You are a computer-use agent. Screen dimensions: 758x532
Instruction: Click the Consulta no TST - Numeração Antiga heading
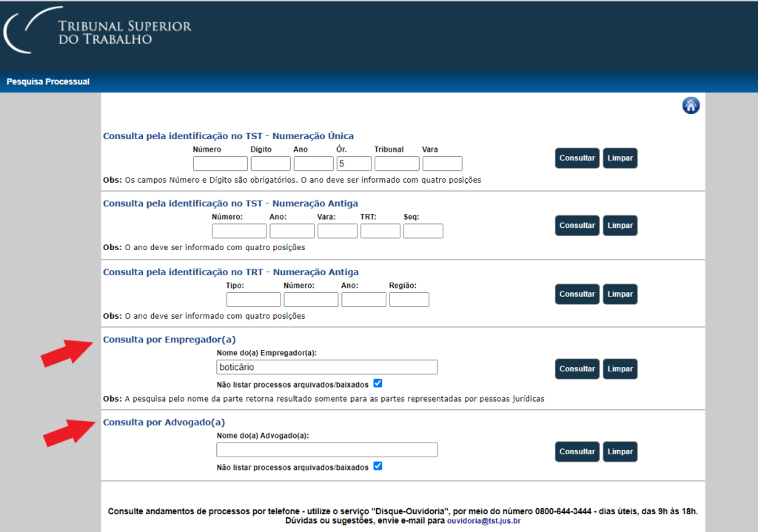231,203
